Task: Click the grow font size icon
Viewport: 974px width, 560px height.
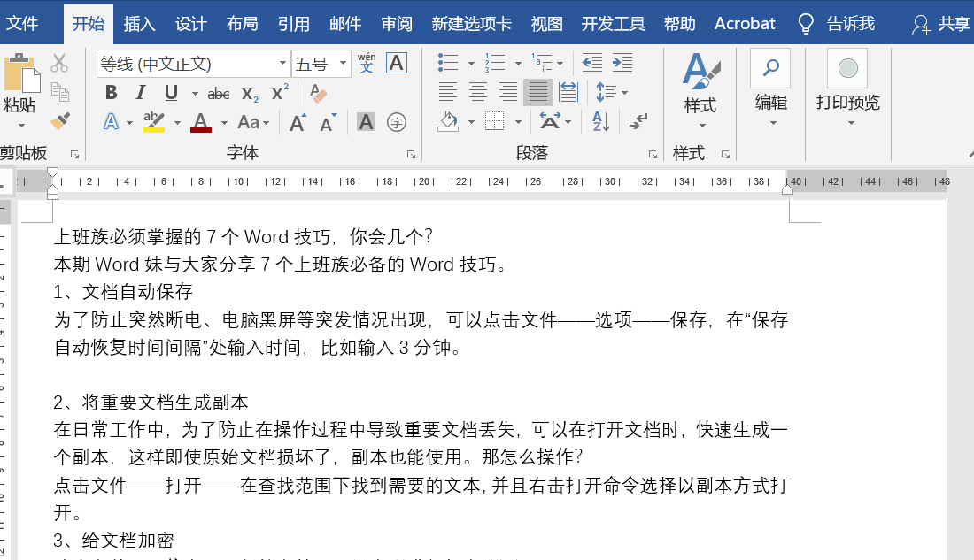Action: point(298,122)
